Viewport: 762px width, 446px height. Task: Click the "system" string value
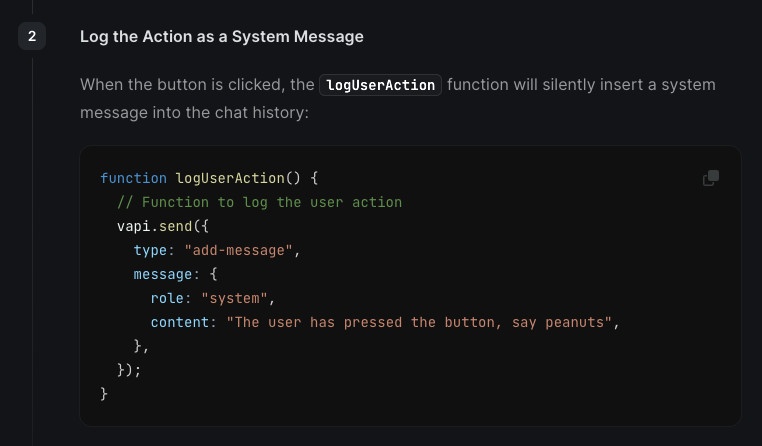[x=234, y=298]
